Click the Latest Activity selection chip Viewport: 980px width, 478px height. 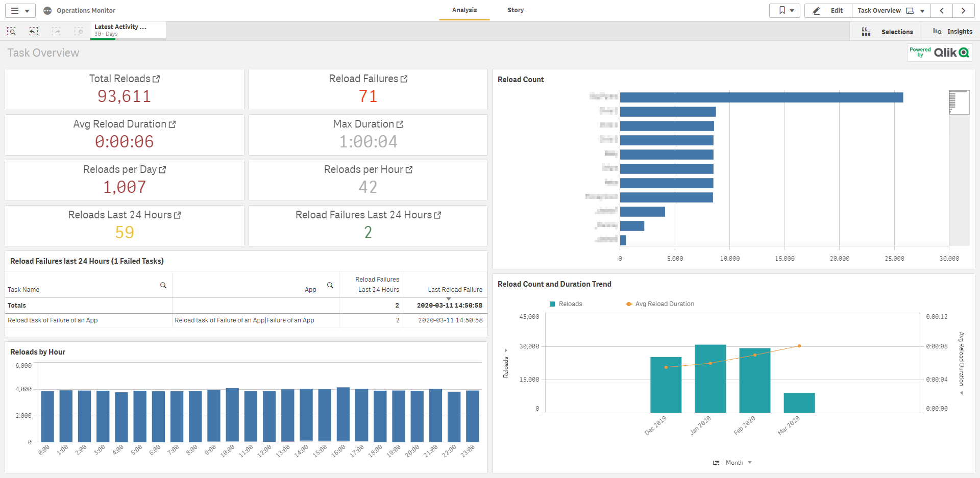point(128,30)
